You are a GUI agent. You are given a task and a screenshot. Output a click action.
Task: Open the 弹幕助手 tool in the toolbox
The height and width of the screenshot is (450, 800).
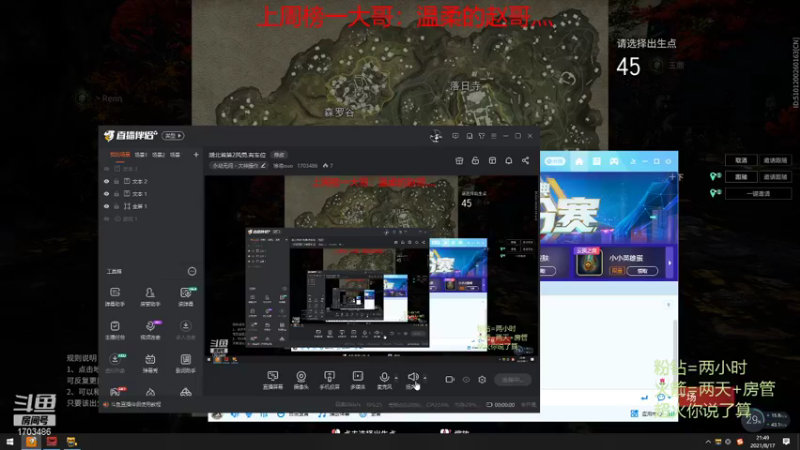(115, 296)
